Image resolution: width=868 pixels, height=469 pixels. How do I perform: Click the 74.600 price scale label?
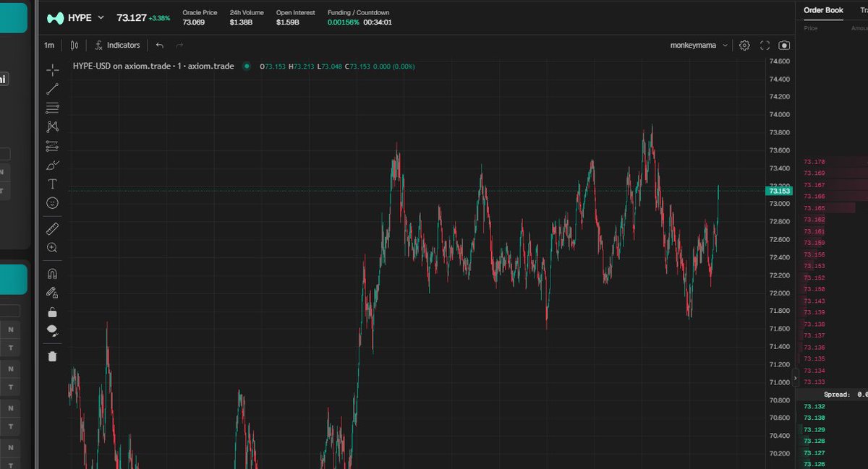click(x=779, y=61)
